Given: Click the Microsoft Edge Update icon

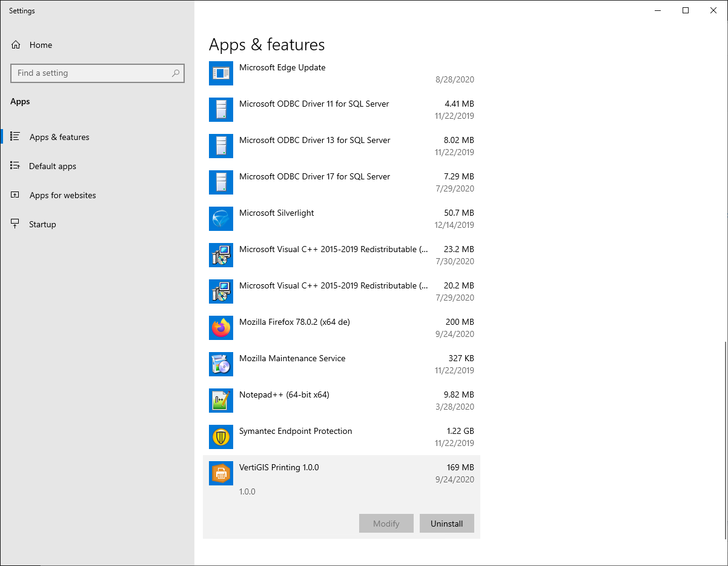Looking at the screenshot, I should 221,73.
